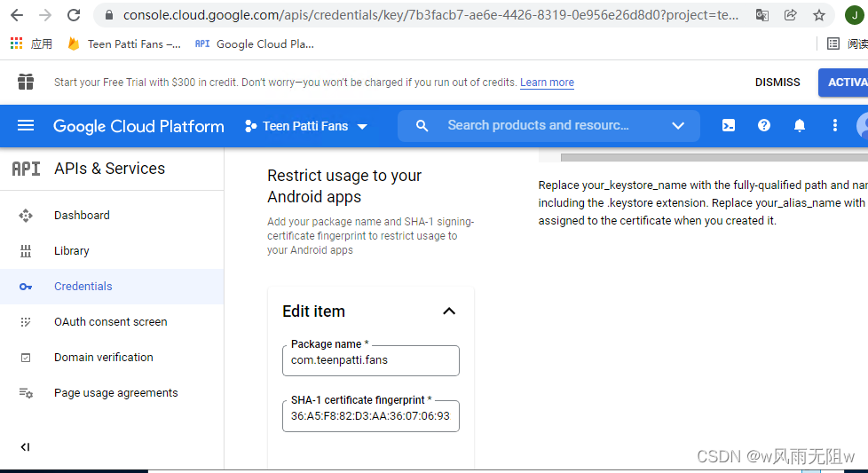The width and height of the screenshot is (868, 473).
Task: Open the three-dot settings menu
Action: coord(835,126)
